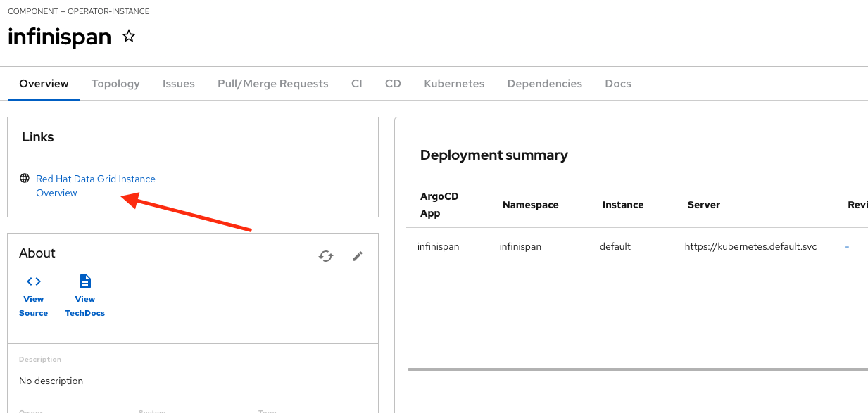Switch to the Kubernetes tab
The width and height of the screenshot is (868, 413).
[454, 84]
